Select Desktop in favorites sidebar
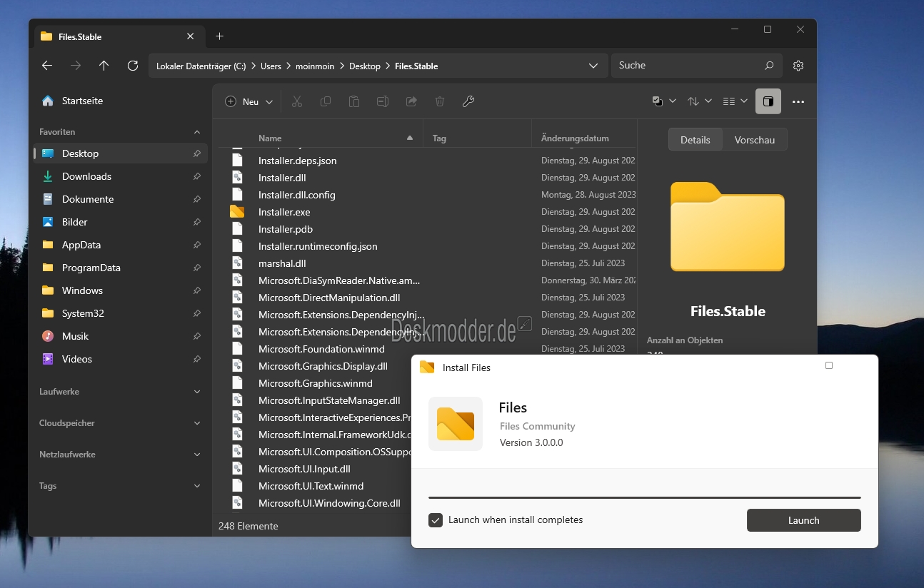 click(120, 153)
